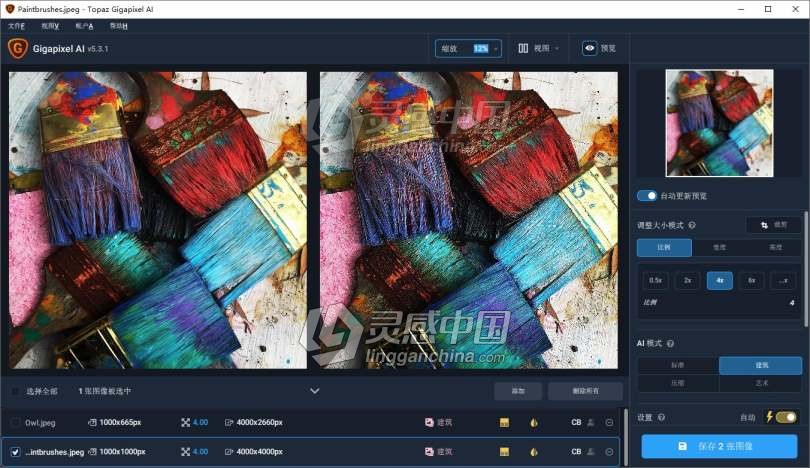Click gold droplet icon in Owl.jpeg row
Screen dimensions: 810x468
pyautogui.click(x=534, y=423)
